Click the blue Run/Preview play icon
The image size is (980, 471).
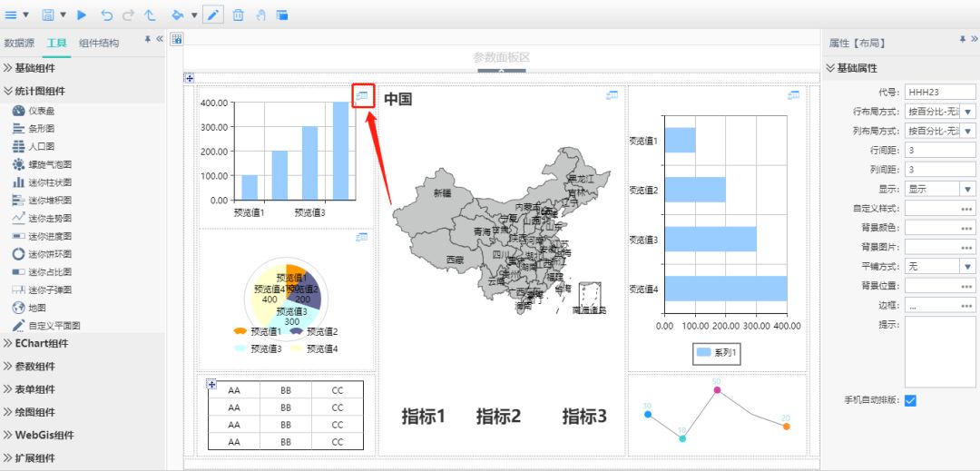[82, 15]
